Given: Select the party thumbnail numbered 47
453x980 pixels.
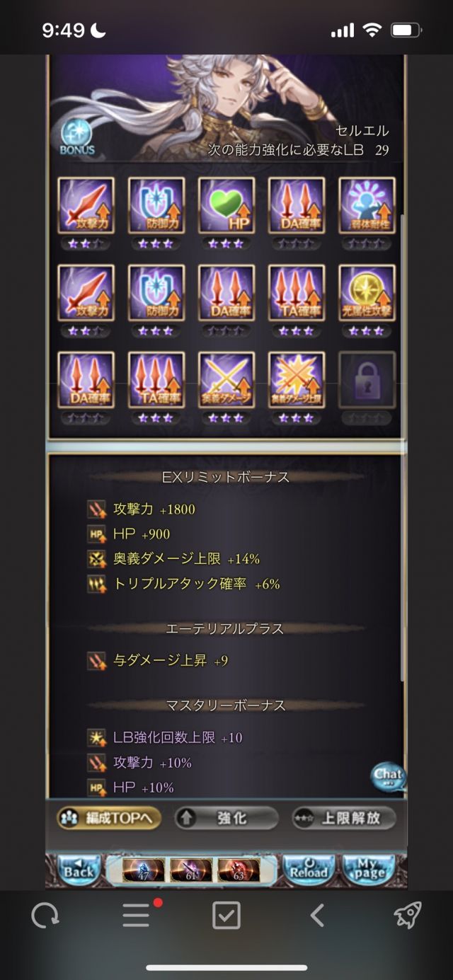Looking at the screenshot, I should click(144, 870).
